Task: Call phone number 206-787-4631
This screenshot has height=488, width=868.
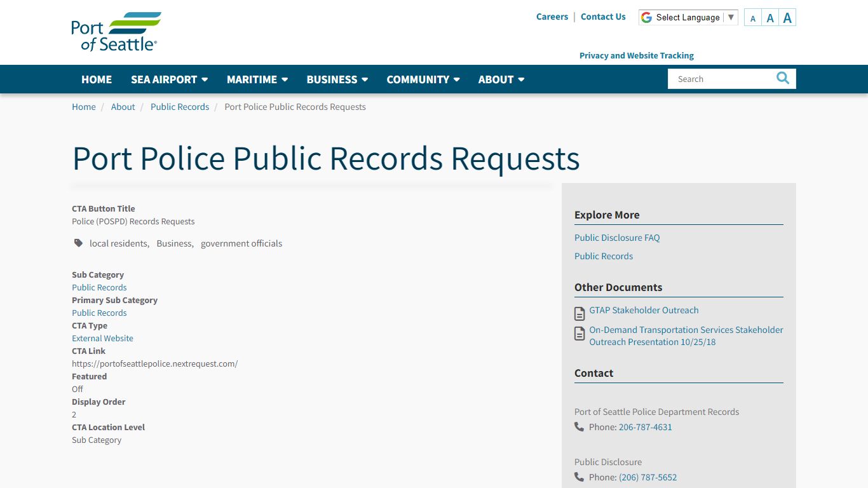Action: pyautogui.click(x=646, y=427)
